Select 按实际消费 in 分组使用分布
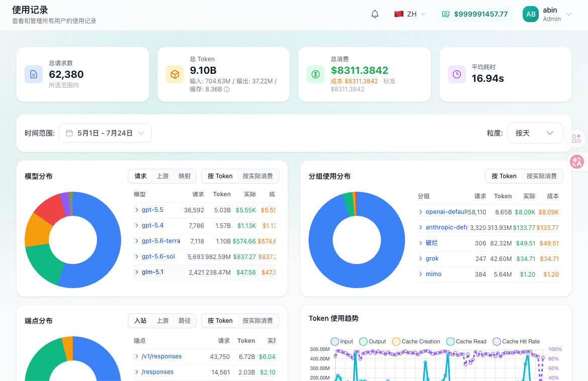The width and height of the screenshot is (588, 381). click(541, 176)
